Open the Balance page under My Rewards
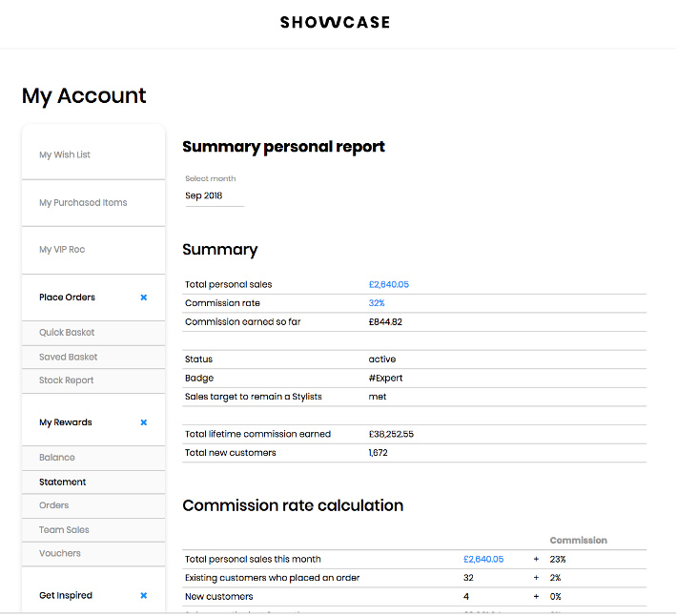Screen dimensions: 677x616 click(x=57, y=458)
